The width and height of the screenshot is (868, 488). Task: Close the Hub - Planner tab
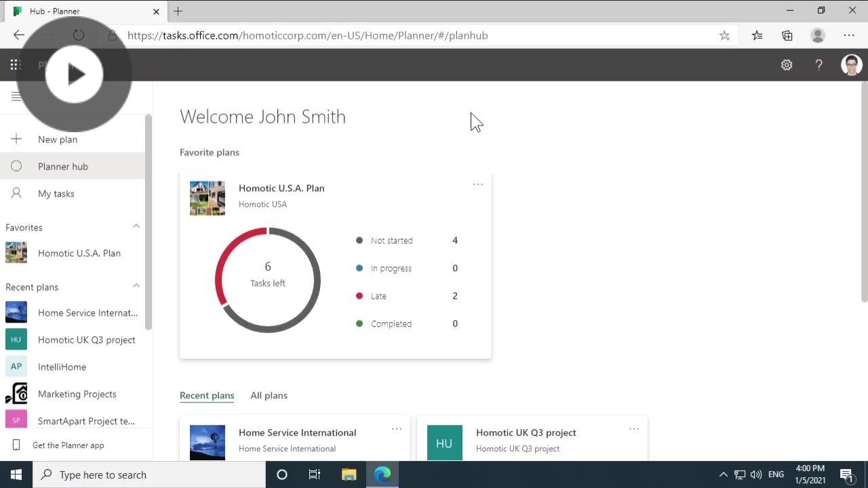[157, 12]
